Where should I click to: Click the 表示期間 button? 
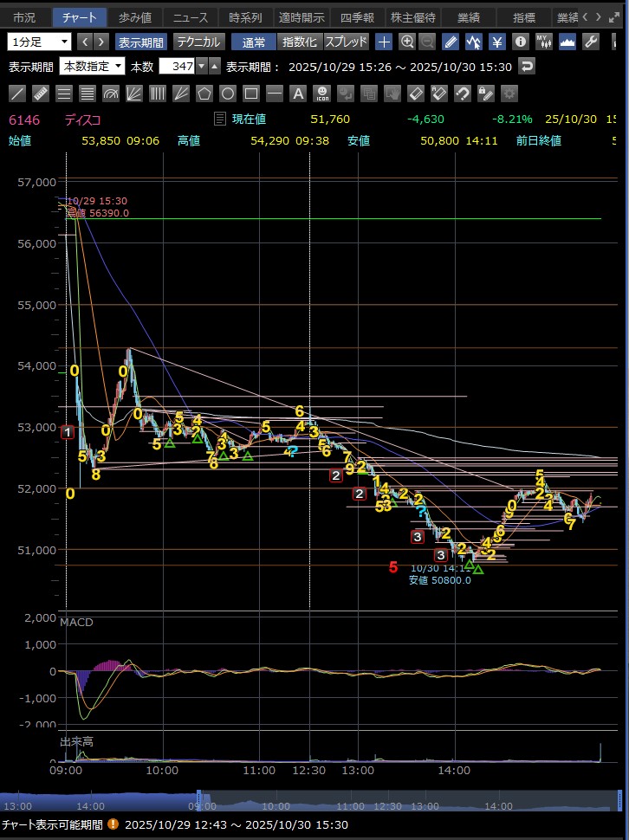click(x=140, y=42)
